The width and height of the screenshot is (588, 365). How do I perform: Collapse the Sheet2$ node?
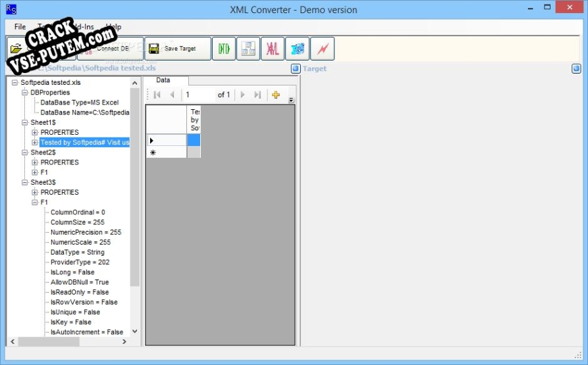pyautogui.click(x=25, y=153)
